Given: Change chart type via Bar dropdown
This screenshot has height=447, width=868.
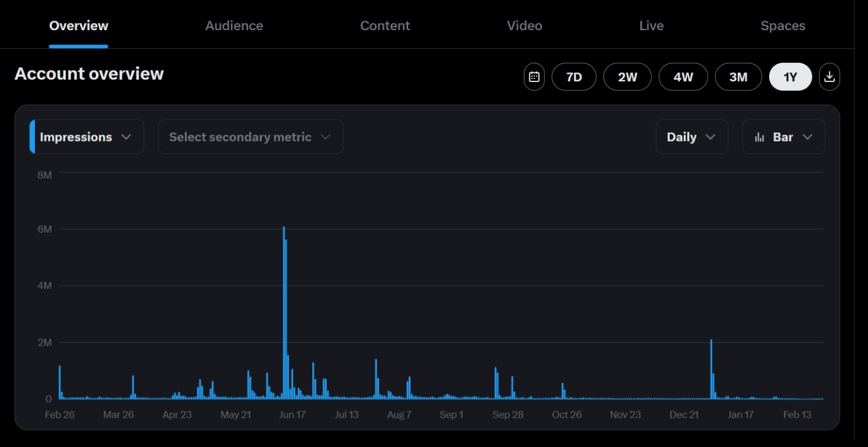Looking at the screenshot, I should (784, 137).
